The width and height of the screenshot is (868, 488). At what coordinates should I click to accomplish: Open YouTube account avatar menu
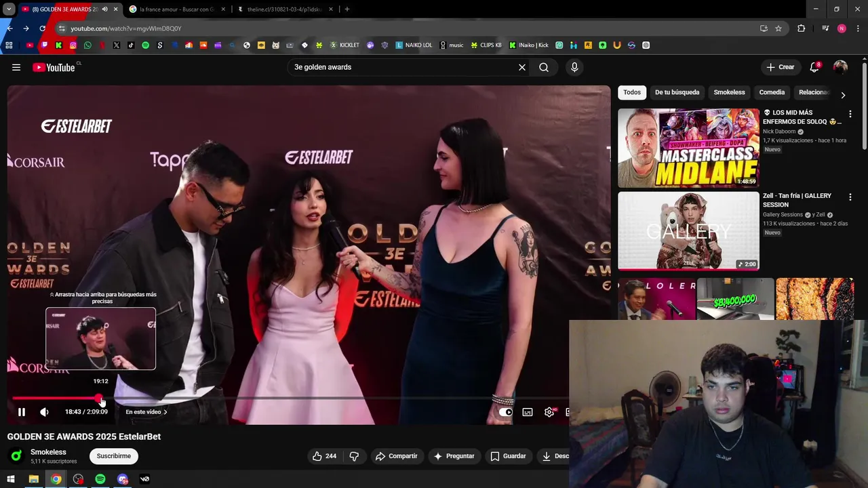tap(840, 67)
